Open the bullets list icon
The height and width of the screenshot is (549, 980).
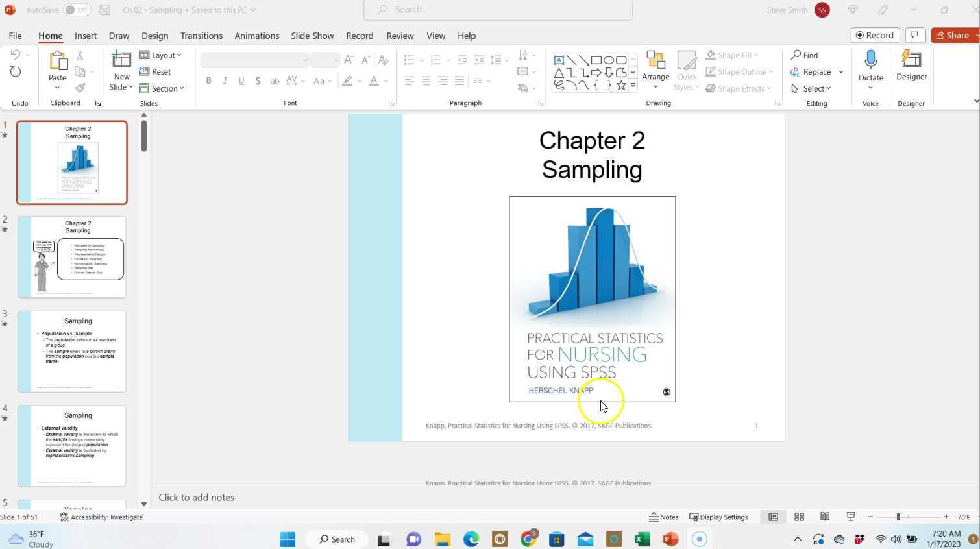pyautogui.click(x=408, y=59)
